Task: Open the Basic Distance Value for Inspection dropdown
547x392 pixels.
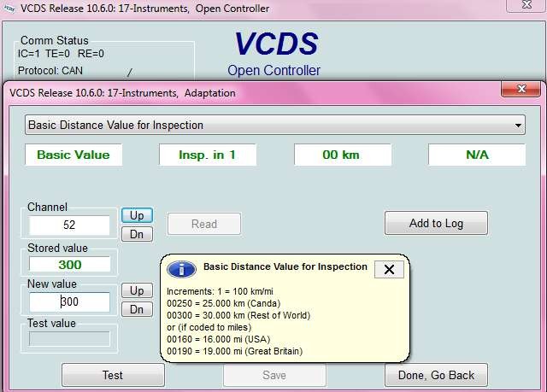Action: click(x=275, y=125)
